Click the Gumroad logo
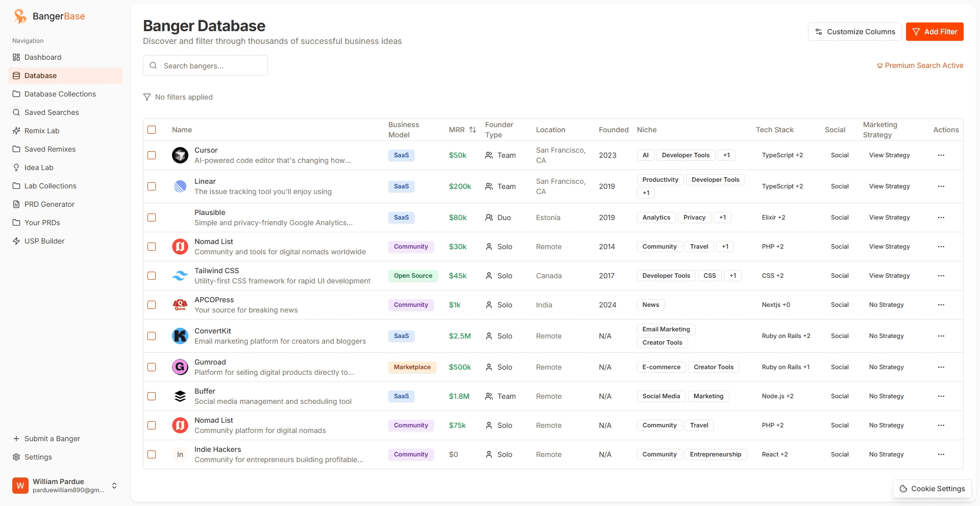Screen dimensions: 980x506 pos(180,367)
